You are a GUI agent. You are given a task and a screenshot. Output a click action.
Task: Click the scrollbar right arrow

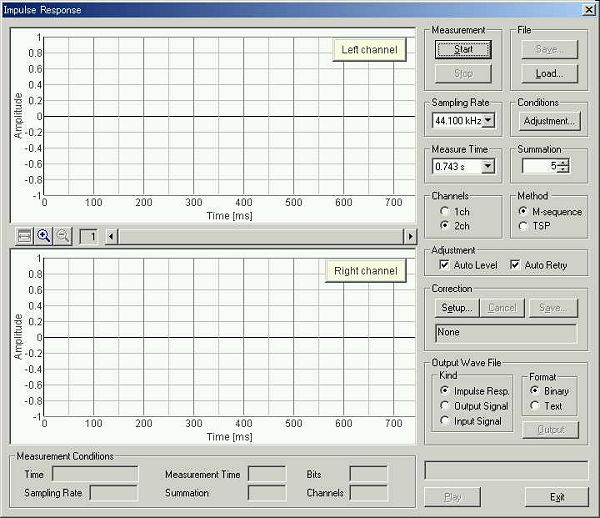[x=410, y=236]
